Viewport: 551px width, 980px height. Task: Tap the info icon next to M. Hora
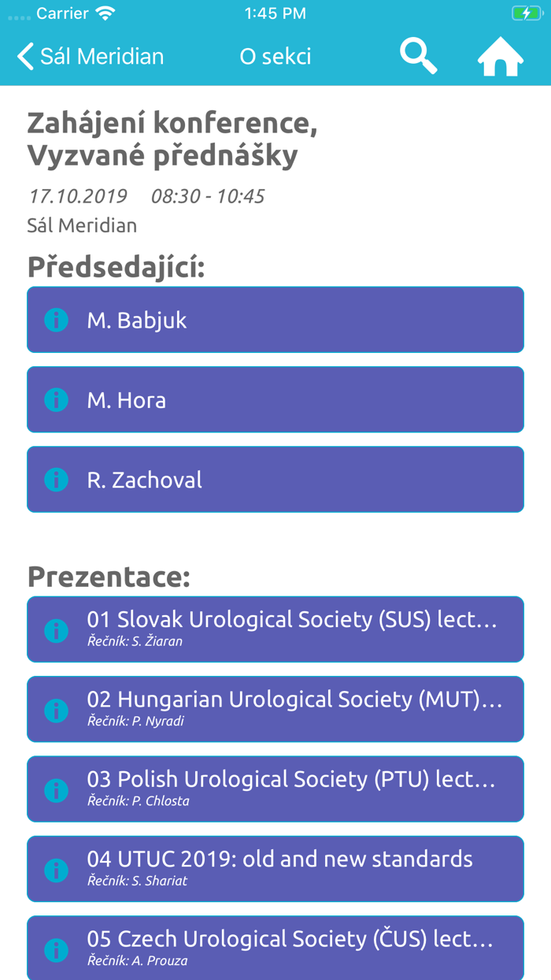pos(55,399)
